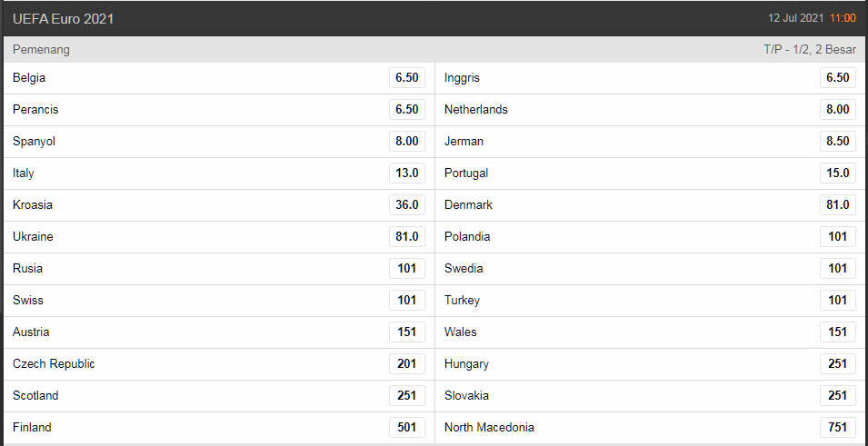Pick Czech Republic odds 201

(x=406, y=364)
